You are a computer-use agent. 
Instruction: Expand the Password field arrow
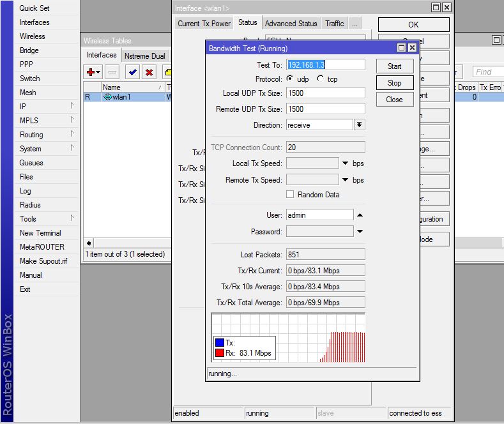(x=360, y=231)
